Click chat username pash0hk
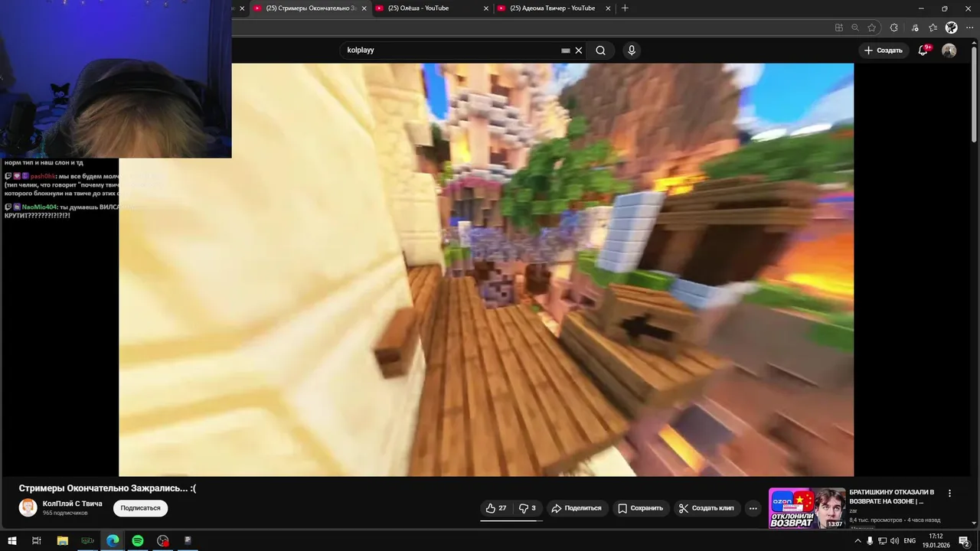 coord(43,176)
